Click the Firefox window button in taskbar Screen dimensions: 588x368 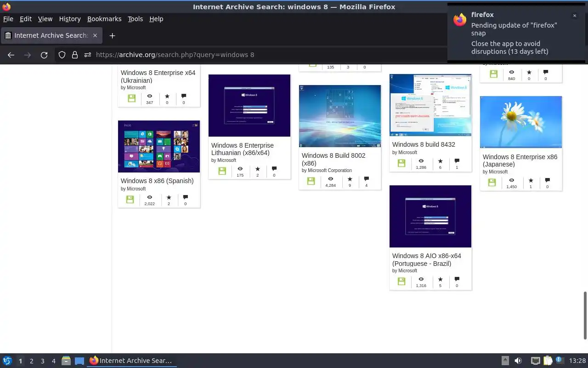[x=131, y=361]
